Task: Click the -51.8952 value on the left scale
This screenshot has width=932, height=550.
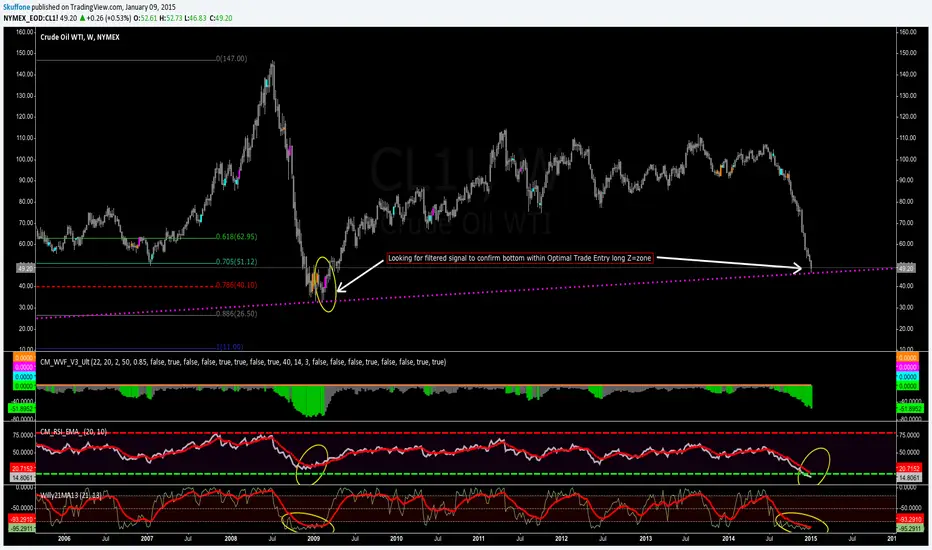Action: [x=21, y=409]
